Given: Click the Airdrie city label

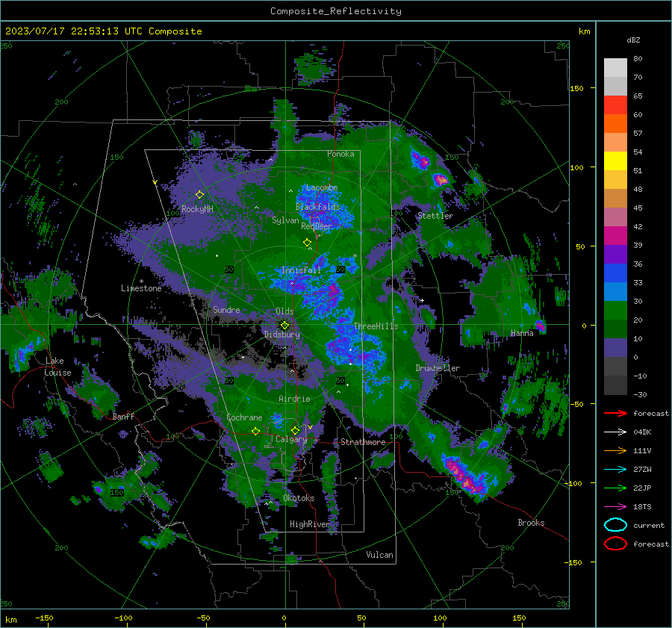Looking at the screenshot, I should point(294,399).
